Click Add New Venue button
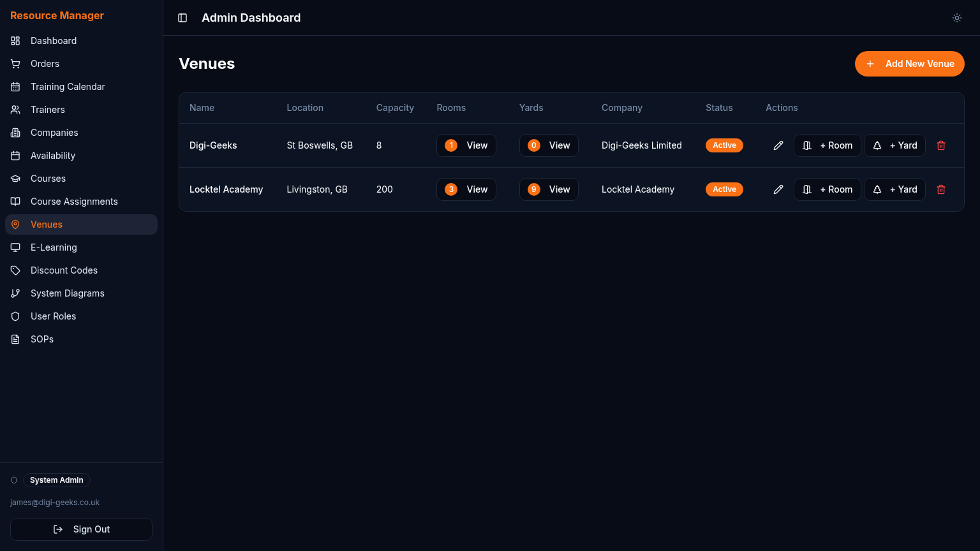The height and width of the screenshot is (551, 980). coord(909,64)
